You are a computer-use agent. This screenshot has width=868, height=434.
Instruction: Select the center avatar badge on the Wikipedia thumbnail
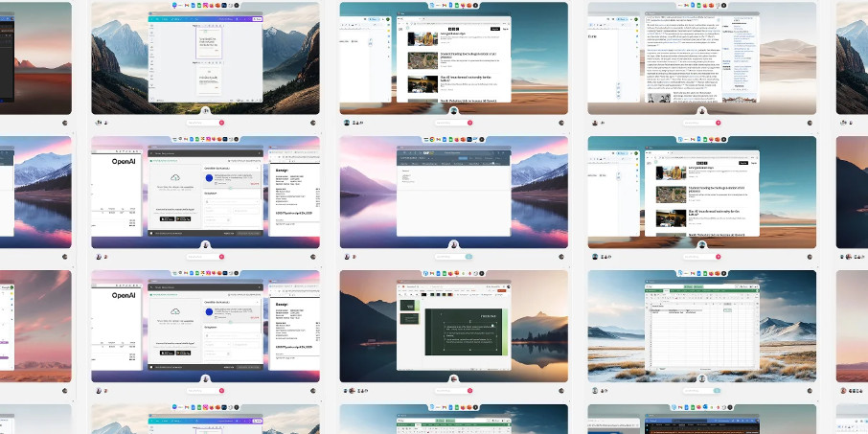tap(701, 110)
